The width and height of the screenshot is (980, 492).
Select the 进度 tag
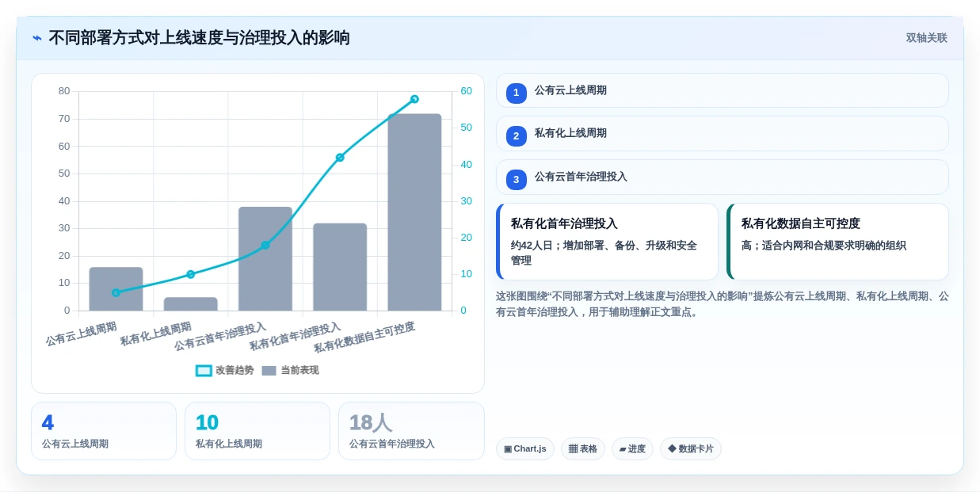(x=632, y=448)
